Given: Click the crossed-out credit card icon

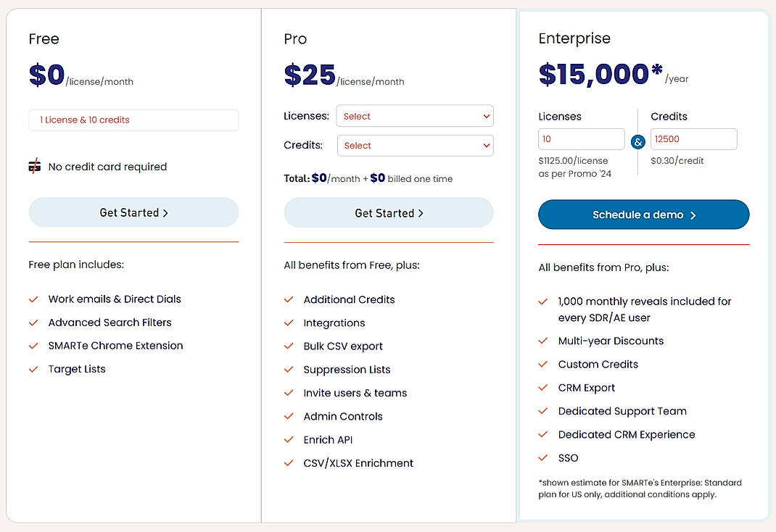Looking at the screenshot, I should coord(34,165).
